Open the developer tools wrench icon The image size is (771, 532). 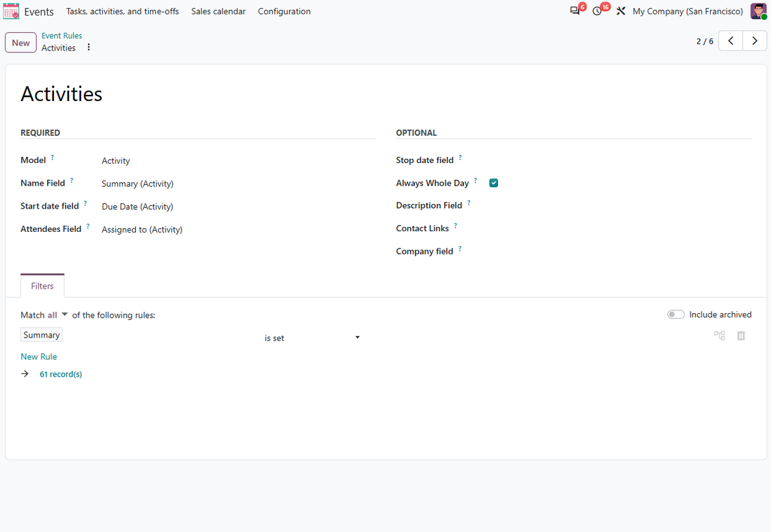click(620, 11)
